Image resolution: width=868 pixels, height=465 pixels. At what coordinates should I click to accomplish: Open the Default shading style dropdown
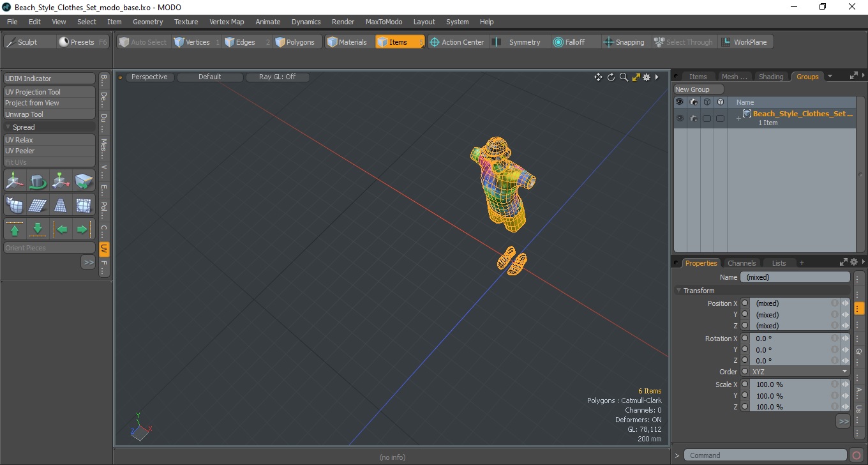click(x=210, y=77)
